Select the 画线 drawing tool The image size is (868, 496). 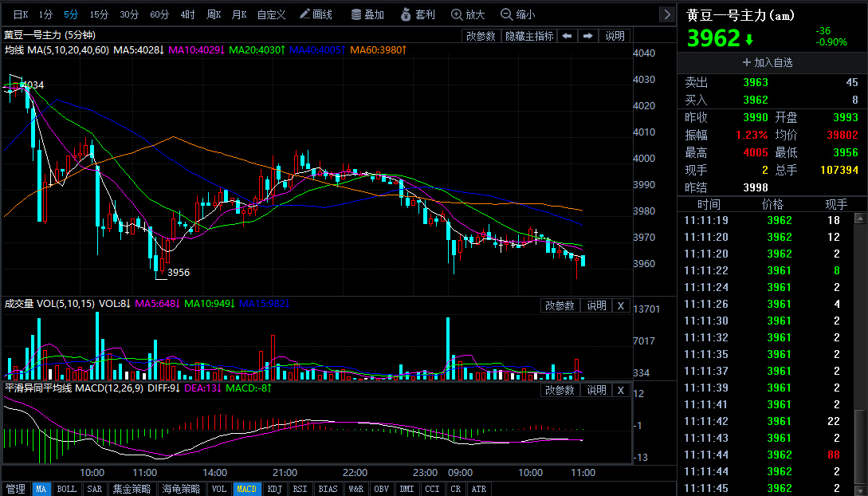point(316,14)
